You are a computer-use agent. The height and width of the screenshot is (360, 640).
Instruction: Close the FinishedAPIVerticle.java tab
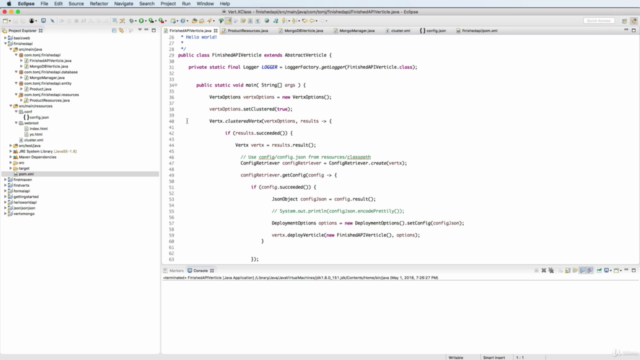(x=216, y=31)
